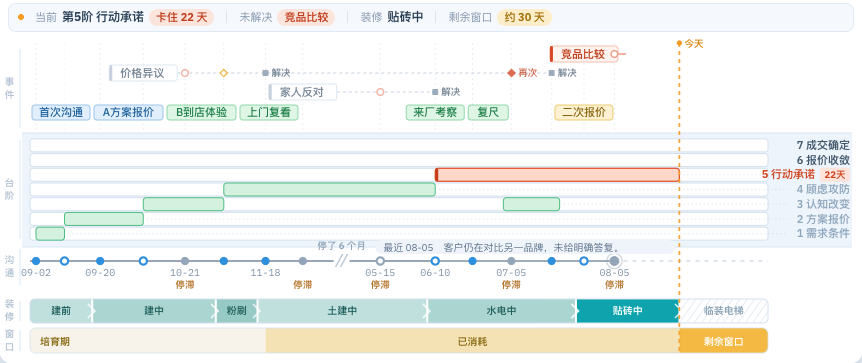
Task: Select the red 行动承诺 stage bar
Action: 557,175
